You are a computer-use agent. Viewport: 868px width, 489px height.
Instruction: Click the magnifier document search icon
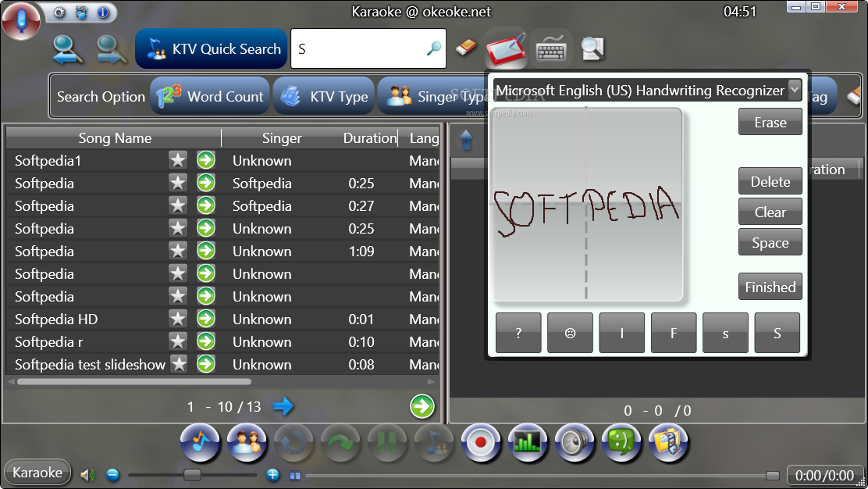coord(592,48)
